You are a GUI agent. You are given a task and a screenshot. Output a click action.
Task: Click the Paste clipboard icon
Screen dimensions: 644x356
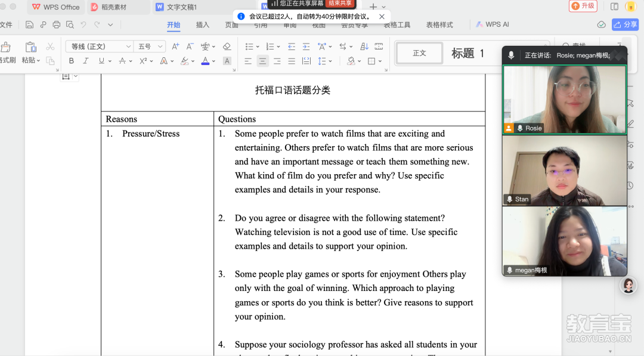(x=30, y=47)
